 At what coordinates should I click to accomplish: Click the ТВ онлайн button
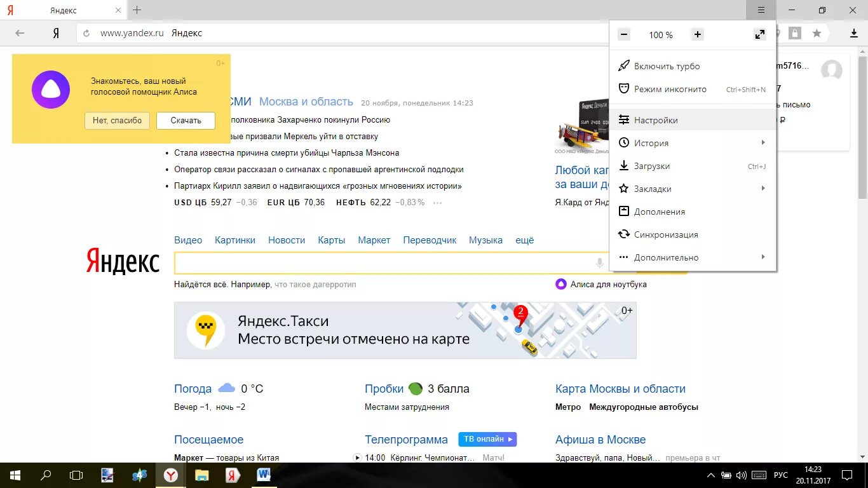pos(487,439)
